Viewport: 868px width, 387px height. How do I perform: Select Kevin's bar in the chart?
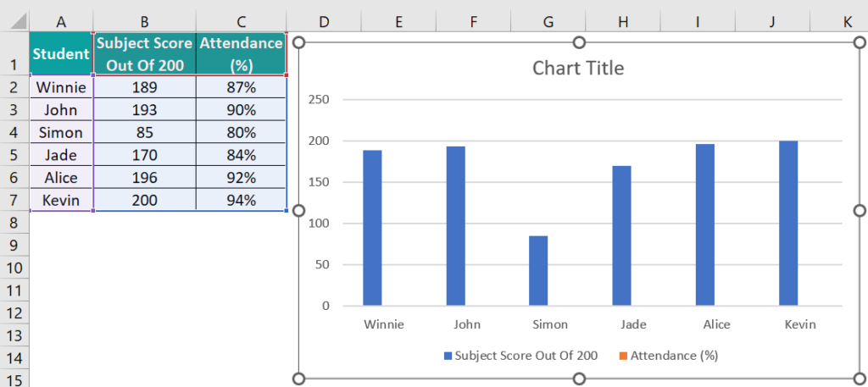point(787,223)
